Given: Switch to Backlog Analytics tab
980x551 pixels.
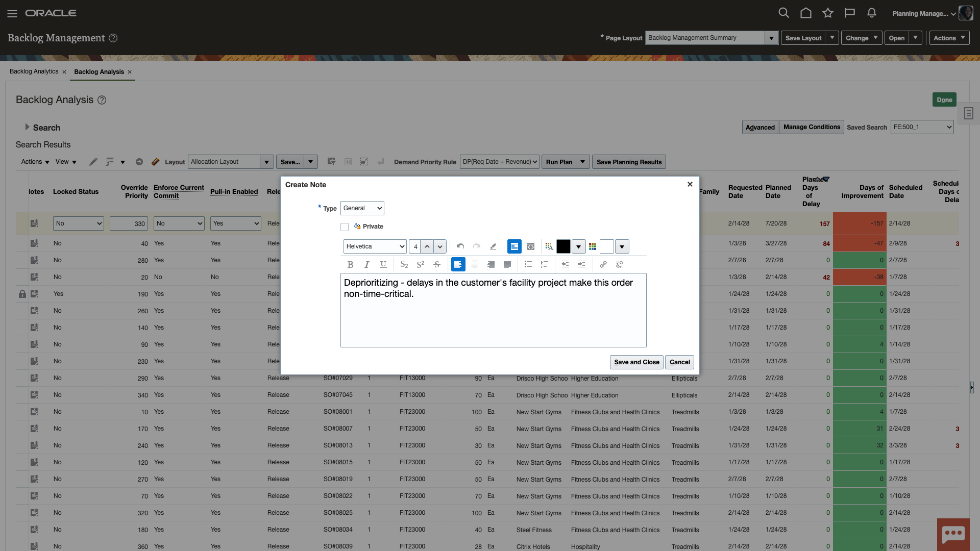Looking at the screenshot, I should click(x=34, y=71).
